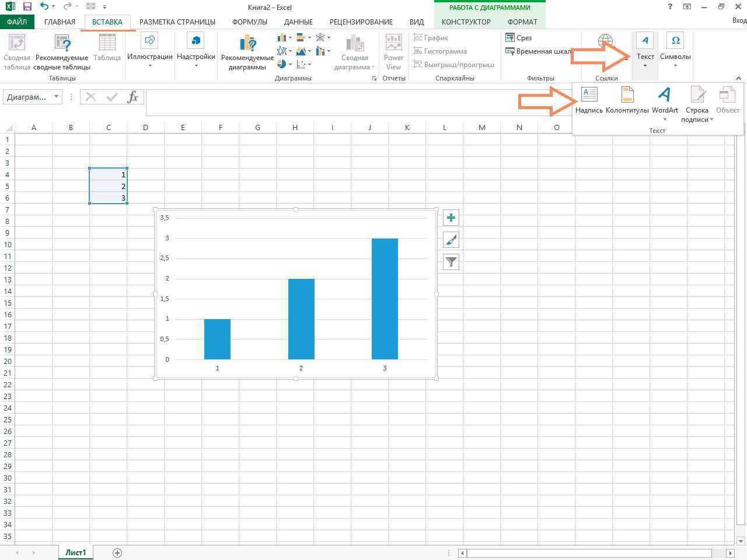Image resolution: width=747 pixels, height=560 pixels.
Task: Open the radar/stock chart icon menu
Action: pyautogui.click(x=320, y=38)
